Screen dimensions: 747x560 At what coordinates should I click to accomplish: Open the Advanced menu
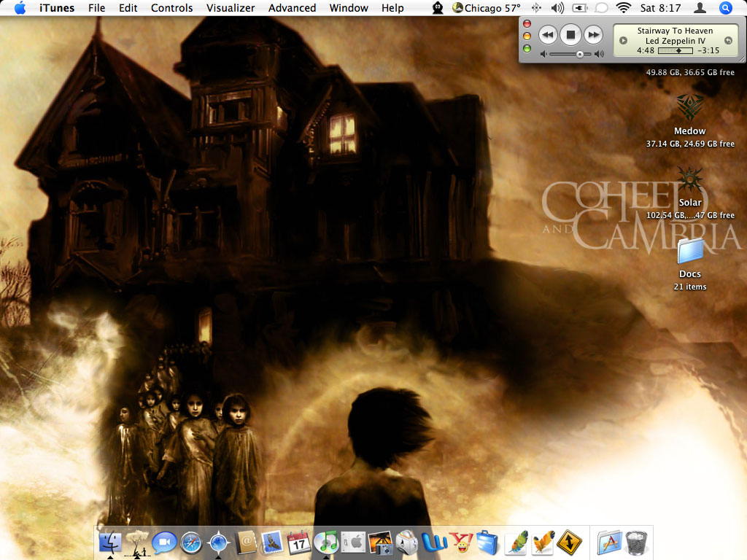click(292, 7)
